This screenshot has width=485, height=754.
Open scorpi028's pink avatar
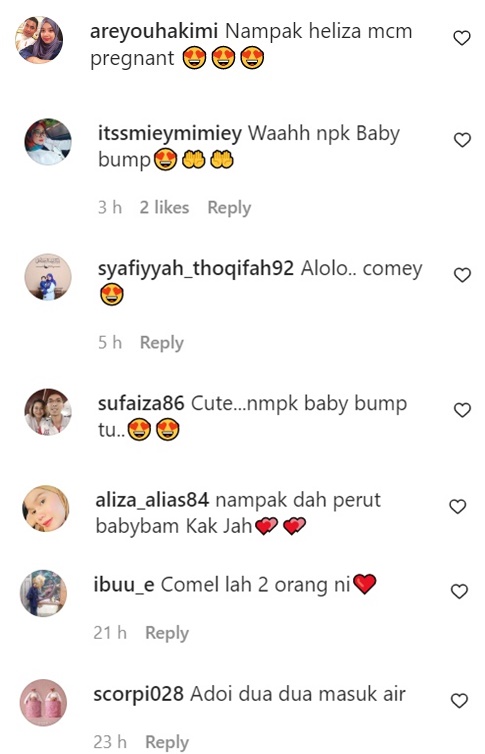[x=43, y=703]
